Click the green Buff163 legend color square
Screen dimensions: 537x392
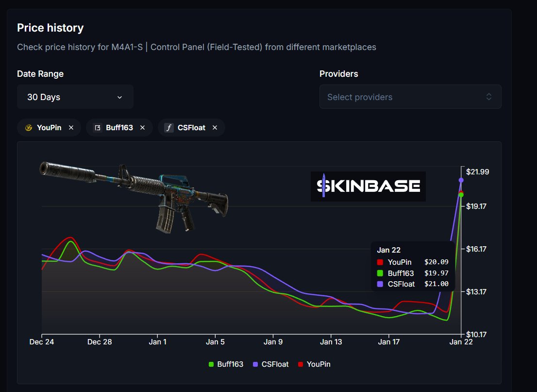[x=211, y=365]
